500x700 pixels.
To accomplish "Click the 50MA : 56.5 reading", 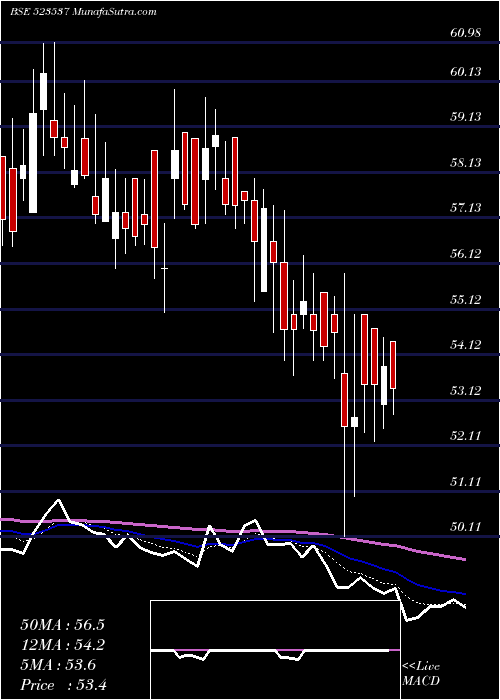I will coord(62,625).
